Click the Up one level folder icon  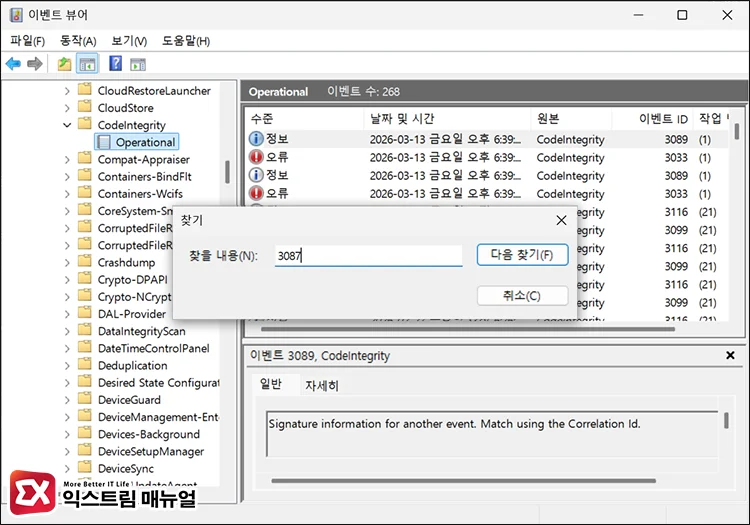[64, 64]
